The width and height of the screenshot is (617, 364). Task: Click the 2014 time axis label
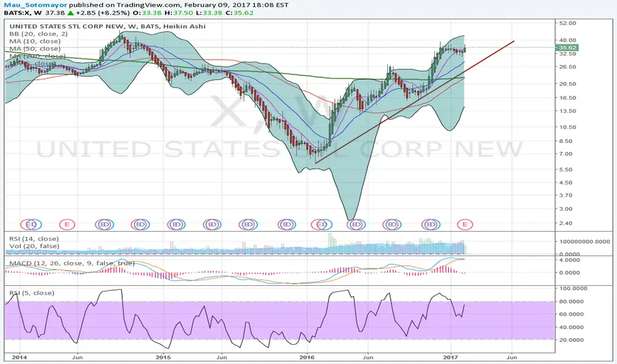tap(19, 357)
